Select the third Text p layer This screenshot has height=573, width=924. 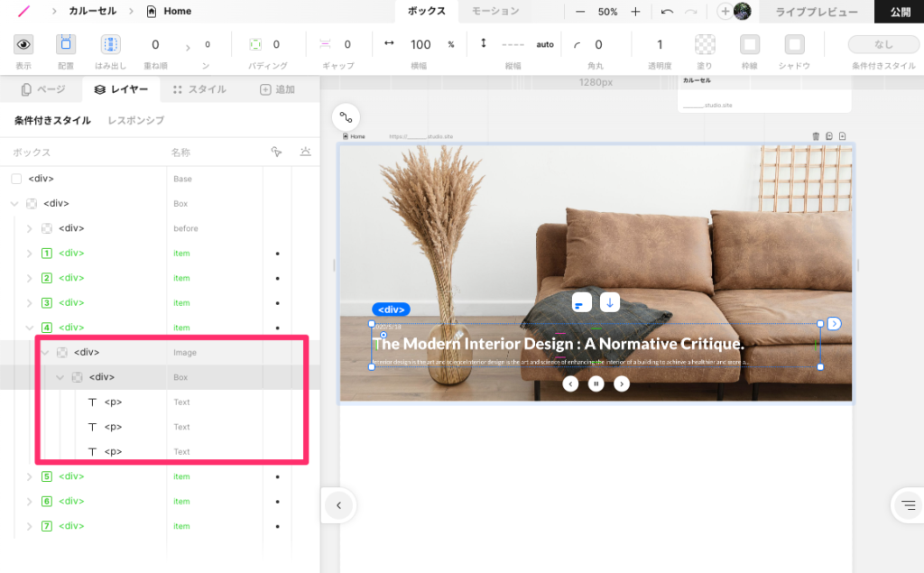pos(161,451)
